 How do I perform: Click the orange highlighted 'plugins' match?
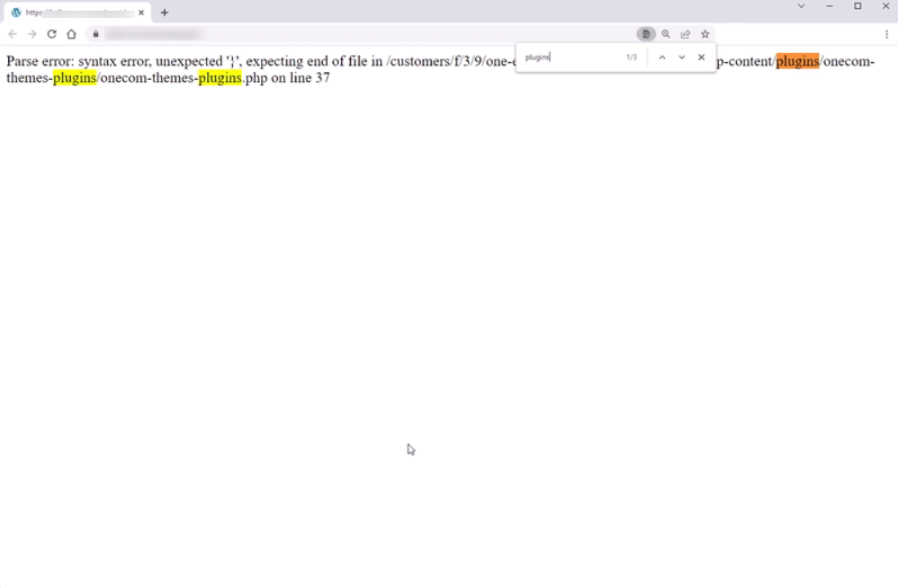[x=797, y=61]
